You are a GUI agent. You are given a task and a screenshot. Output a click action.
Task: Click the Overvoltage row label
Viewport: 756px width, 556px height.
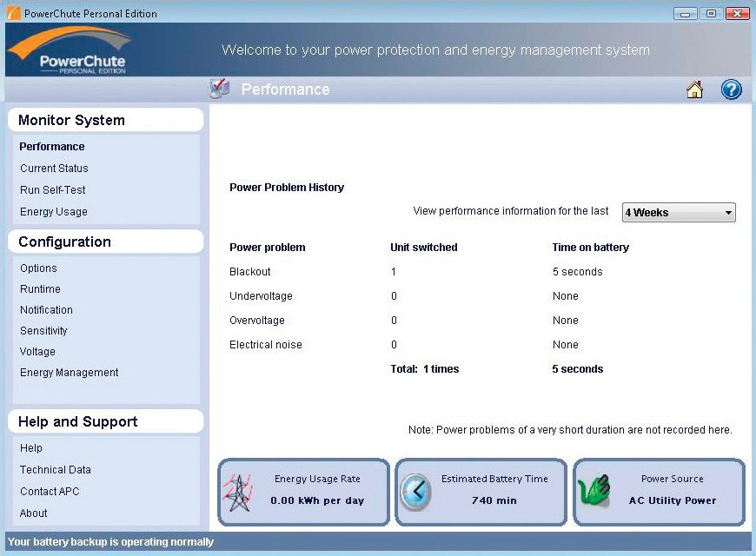tap(257, 321)
